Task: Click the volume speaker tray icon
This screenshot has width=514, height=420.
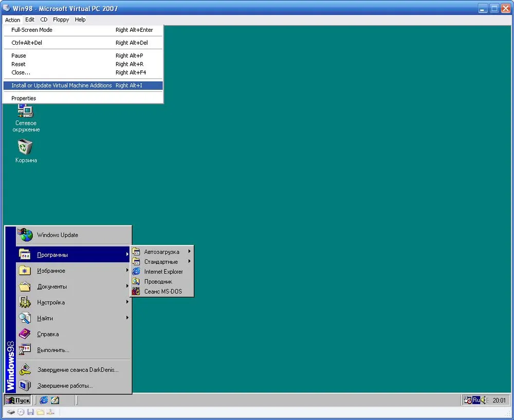Action: [x=484, y=400]
